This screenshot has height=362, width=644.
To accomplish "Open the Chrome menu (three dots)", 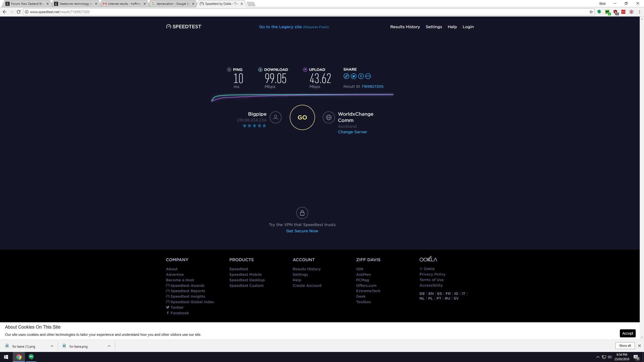I will point(639,12).
